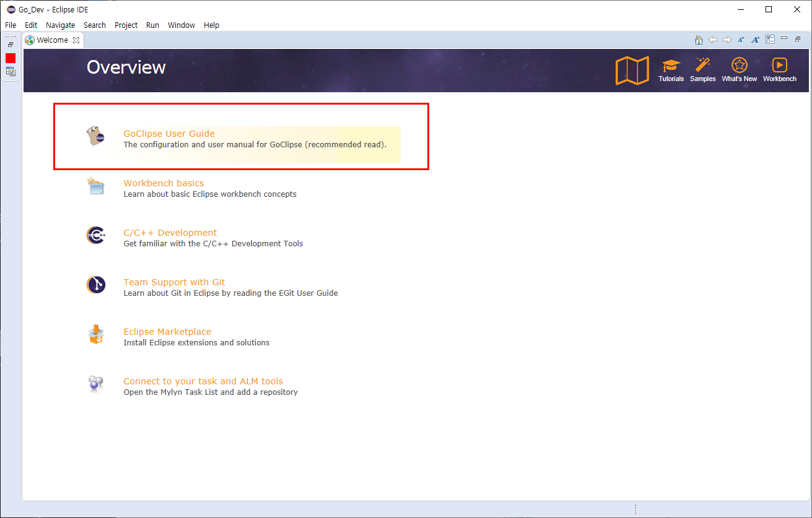
Task: Close the Welcome tab
Action: click(76, 40)
